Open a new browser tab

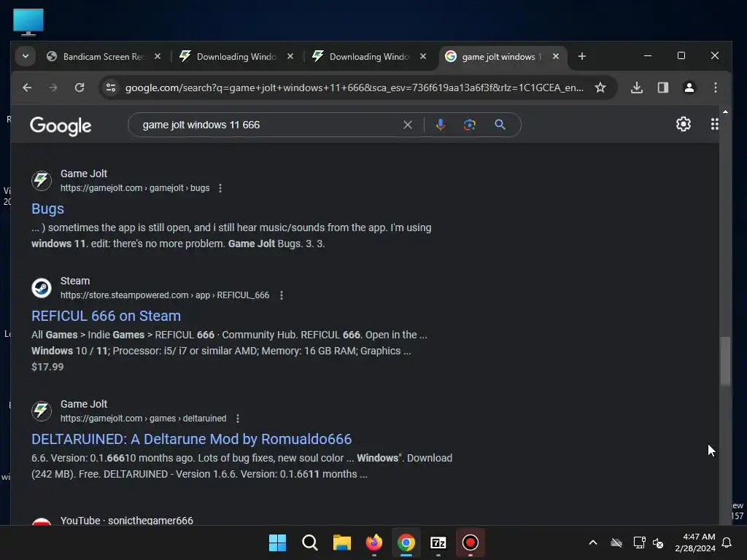point(581,56)
